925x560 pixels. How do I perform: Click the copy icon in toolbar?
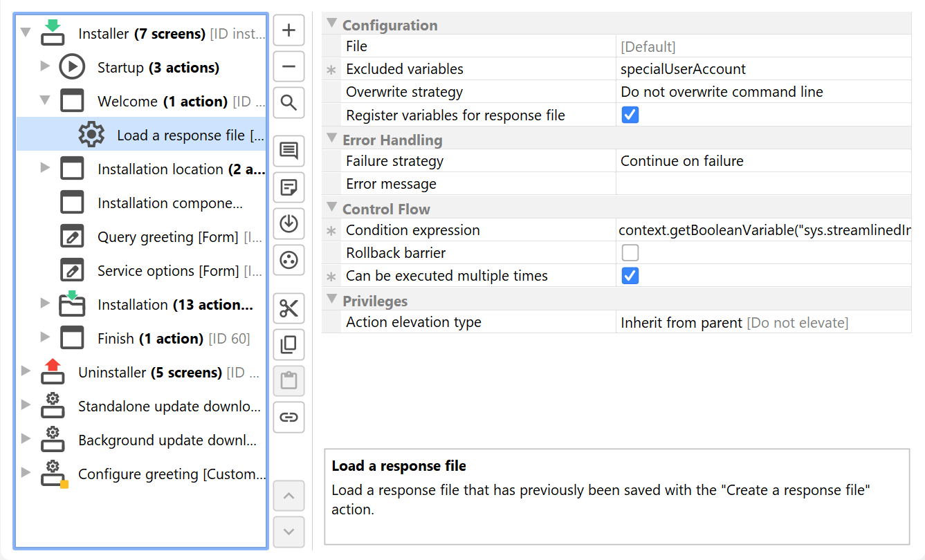click(289, 344)
